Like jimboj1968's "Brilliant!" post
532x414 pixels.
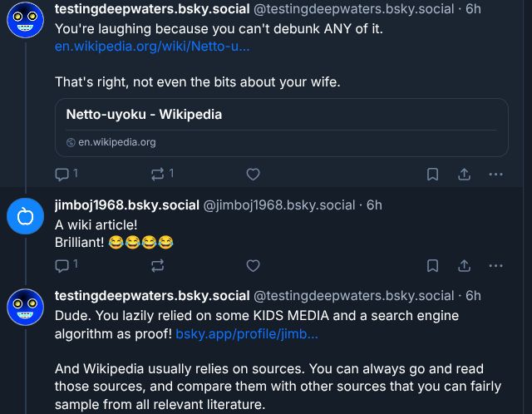[254, 265]
